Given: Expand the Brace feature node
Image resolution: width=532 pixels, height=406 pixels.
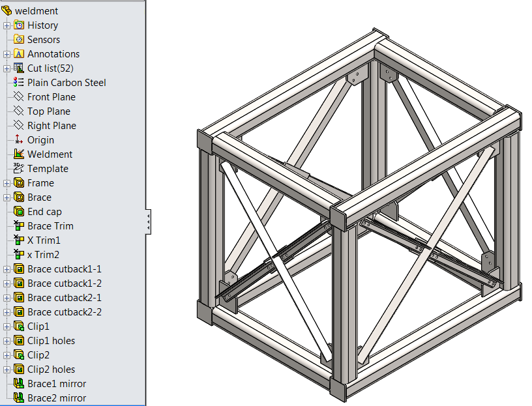Looking at the screenshot, I should point(7,197).
